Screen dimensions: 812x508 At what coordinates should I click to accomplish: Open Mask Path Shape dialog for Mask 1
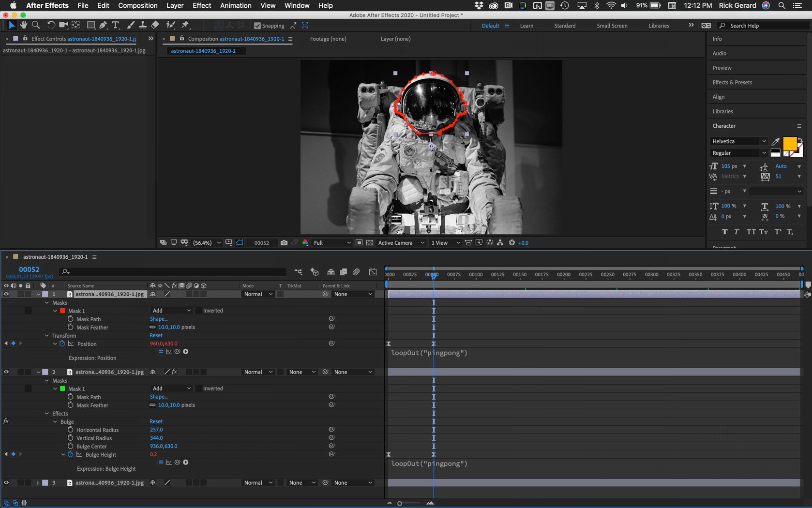pyautogui.click(x=159, y=319)
